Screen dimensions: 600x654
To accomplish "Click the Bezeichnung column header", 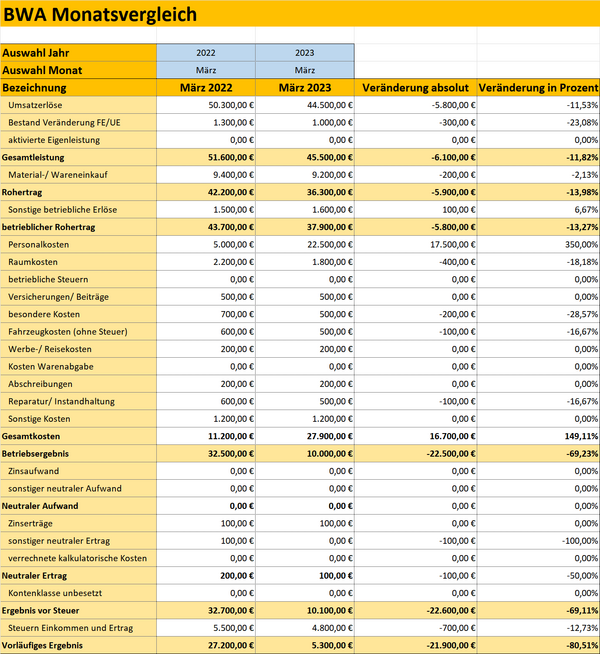I will pyautogui.click(x=34, y=88).
